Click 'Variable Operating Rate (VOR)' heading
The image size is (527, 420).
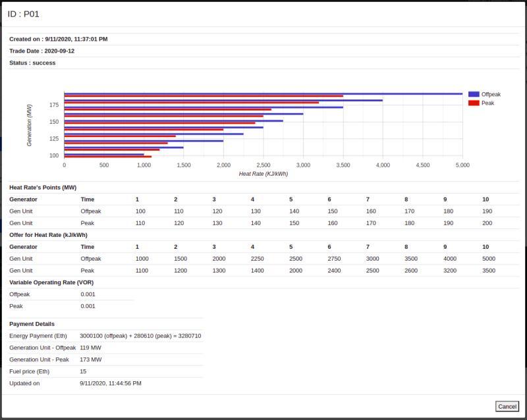51,282
